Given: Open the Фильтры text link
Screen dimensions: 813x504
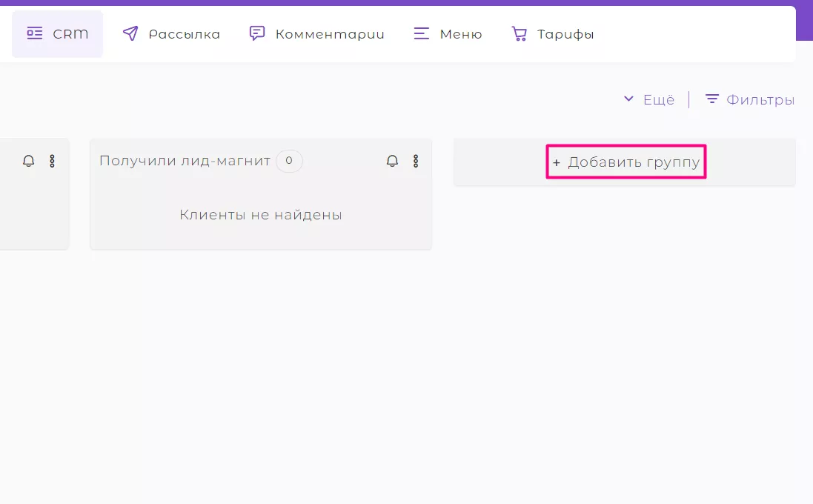Looking at the screenshot, I should 760,99.
